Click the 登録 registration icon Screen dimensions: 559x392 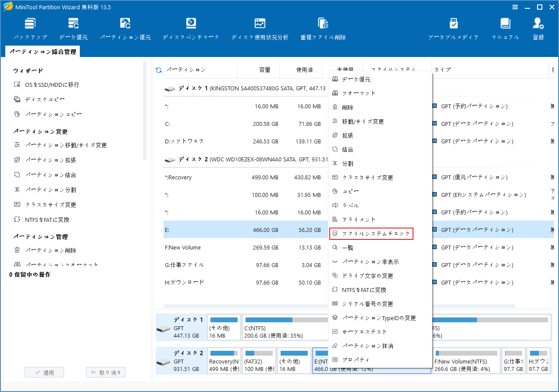pyautogui.click(x=538, y=27)
